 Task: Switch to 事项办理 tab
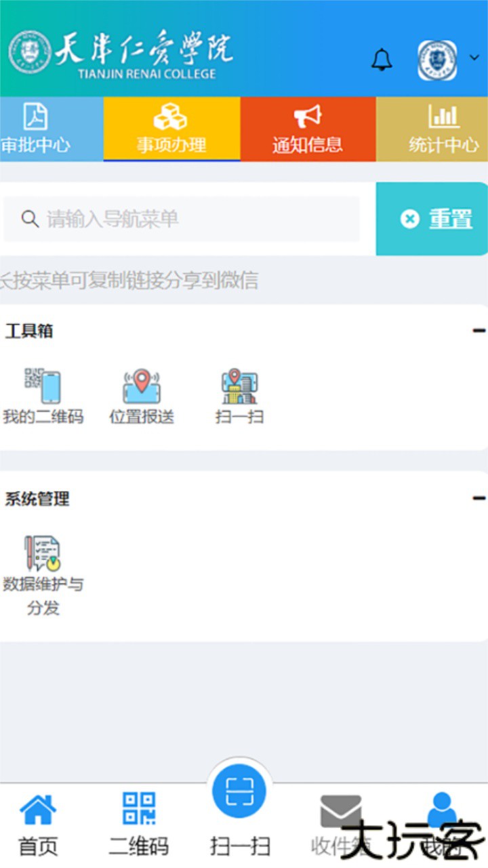(x=171, y=129)
